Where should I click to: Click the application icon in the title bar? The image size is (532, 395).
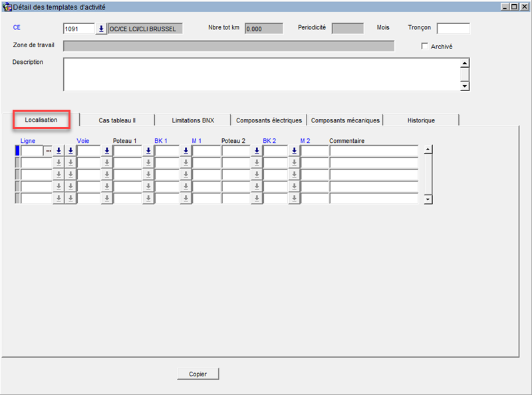click(7, 7)
